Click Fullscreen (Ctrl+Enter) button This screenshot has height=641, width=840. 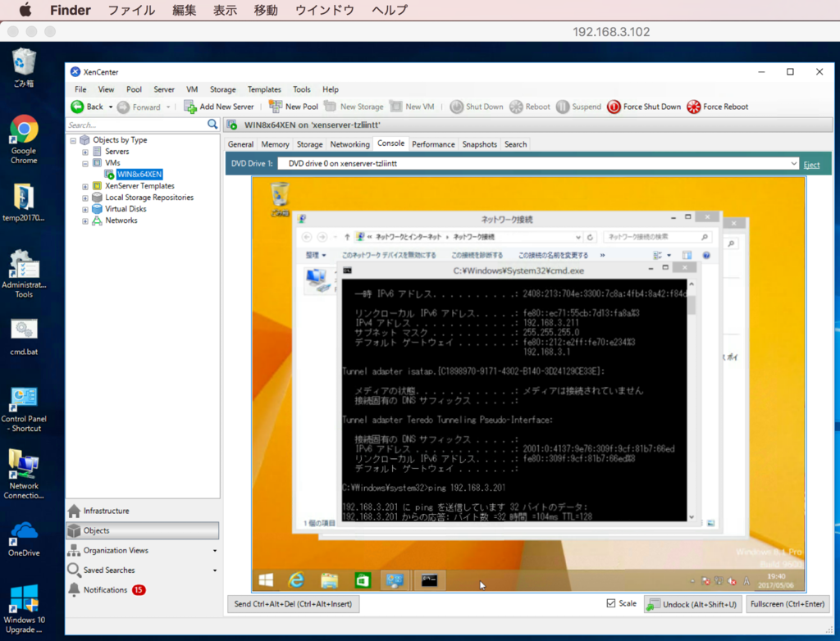click(x=787, y=604)
